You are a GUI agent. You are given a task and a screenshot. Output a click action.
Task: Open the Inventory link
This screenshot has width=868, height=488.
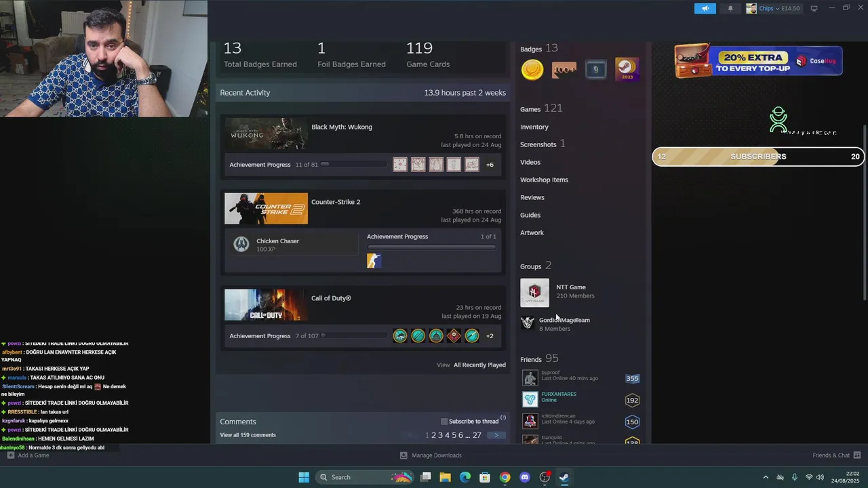click(534, 127)
